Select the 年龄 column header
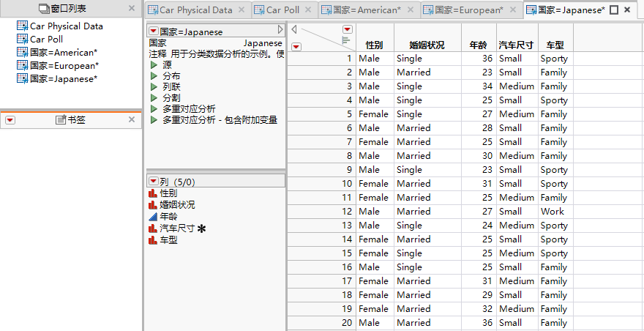 click(x=479, y=45)
